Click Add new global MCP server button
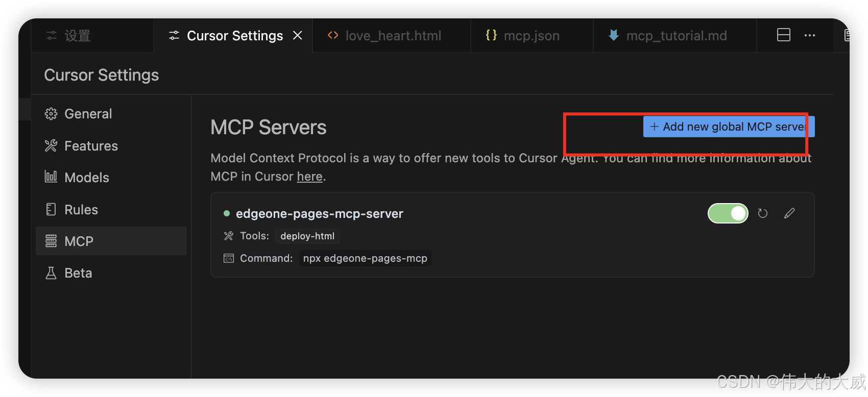The height and width of the screenshot is (397, 868). coord(729,127)
